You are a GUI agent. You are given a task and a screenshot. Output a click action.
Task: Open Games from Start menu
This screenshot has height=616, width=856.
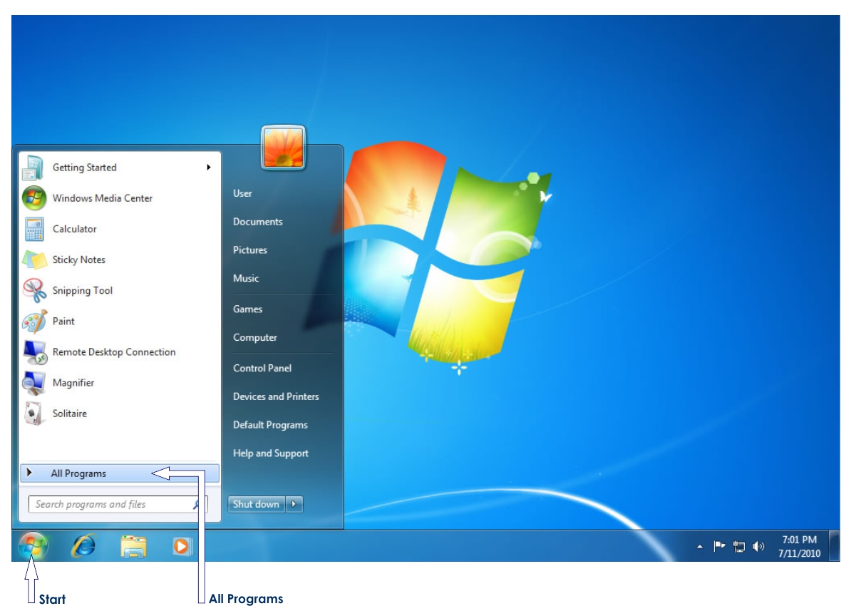[x=248, y=309]
